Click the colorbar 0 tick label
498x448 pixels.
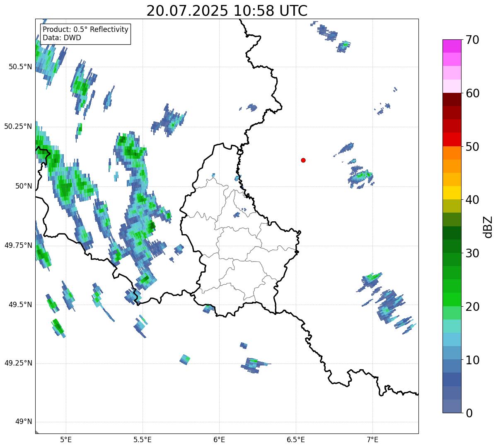pos(469,413)
